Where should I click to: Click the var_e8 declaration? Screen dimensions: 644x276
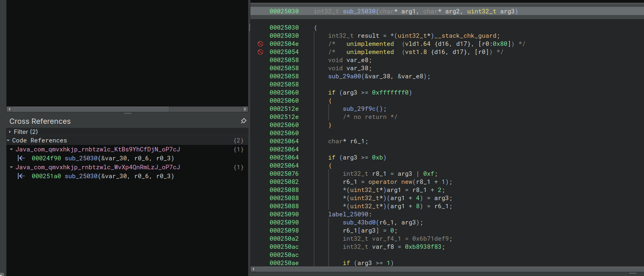click(350, 60)
